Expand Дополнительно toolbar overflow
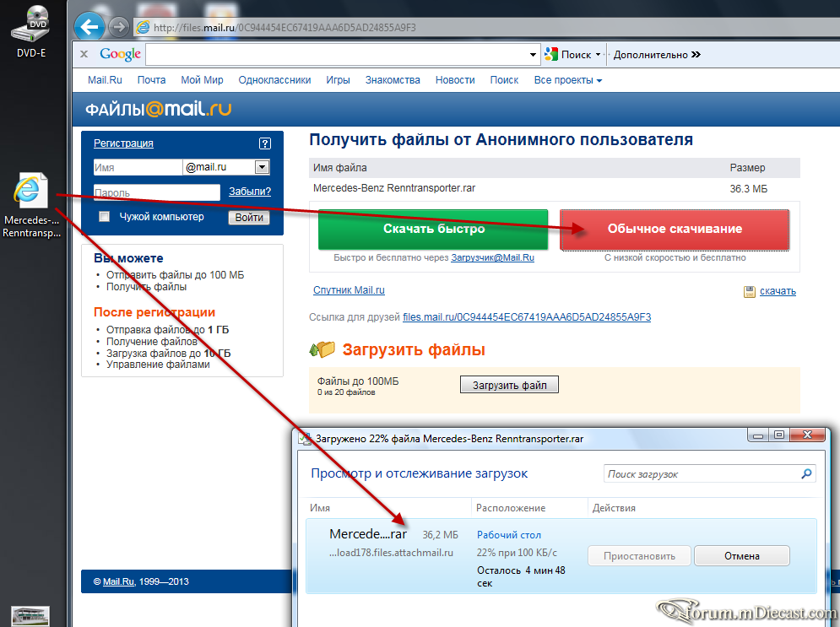840x627 pixels. pos(657,55)
